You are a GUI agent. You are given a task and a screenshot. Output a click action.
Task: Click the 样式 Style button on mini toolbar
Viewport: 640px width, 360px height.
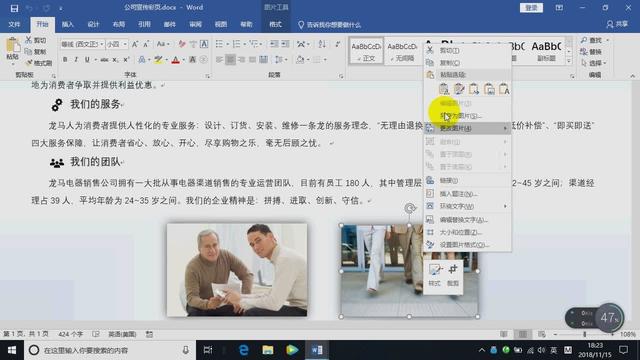434,275
